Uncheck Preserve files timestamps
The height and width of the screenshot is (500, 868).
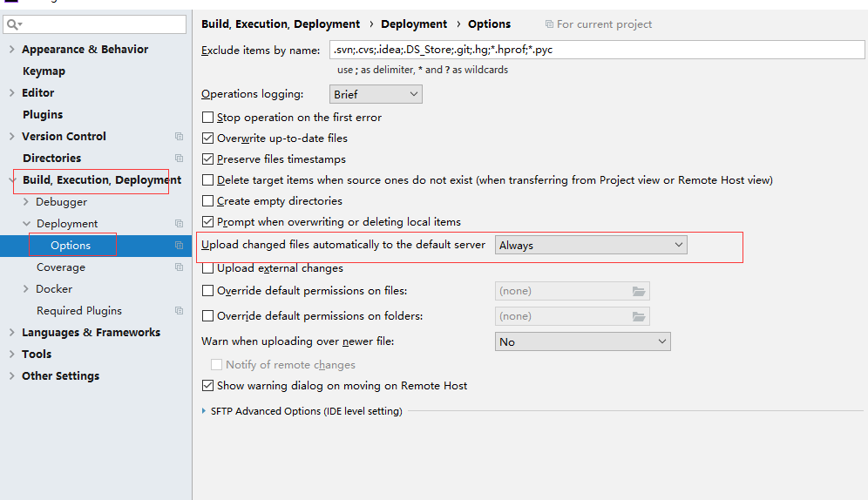[207, 159]
